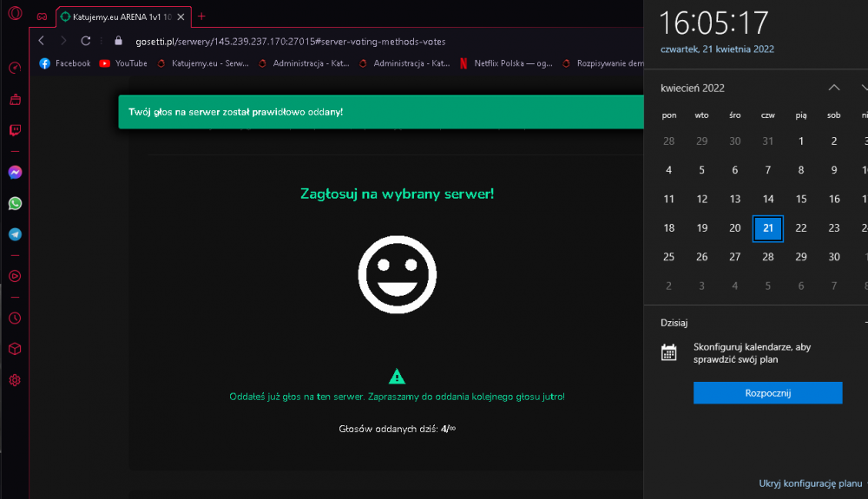Open Settings gear icon in sidebar

(15, 380)
